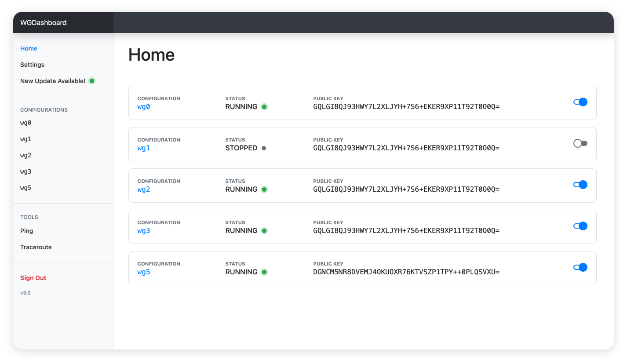Select wg2 in sidebar configurations list
The image size is (627, 364).
26,155
